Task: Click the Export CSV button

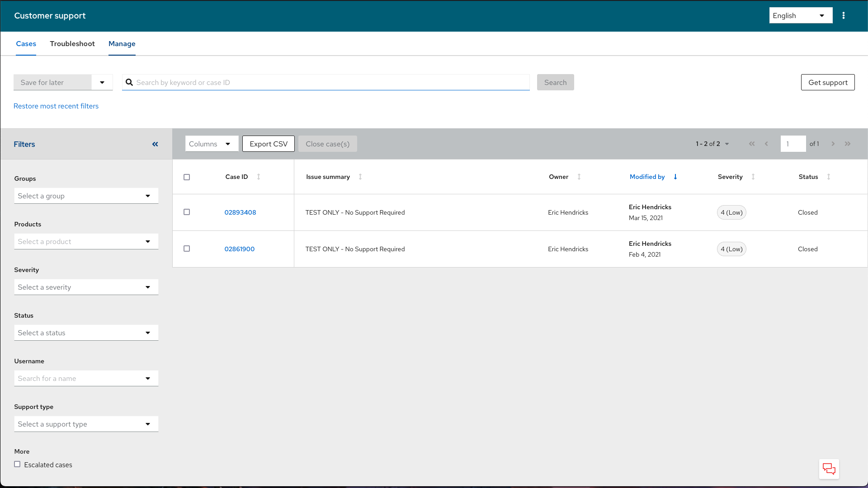Action: pyautogui.click(x=268, y=144)
